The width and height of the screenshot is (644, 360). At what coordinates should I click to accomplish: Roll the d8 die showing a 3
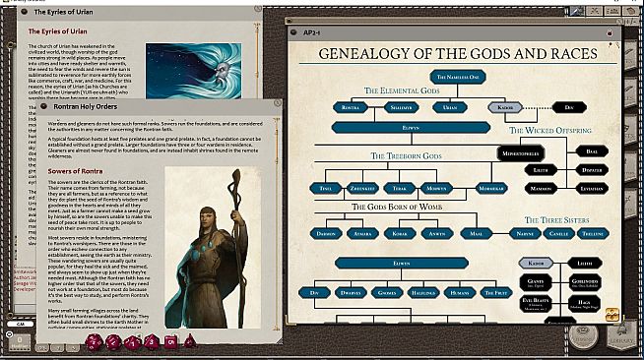[x=151, y=342]
